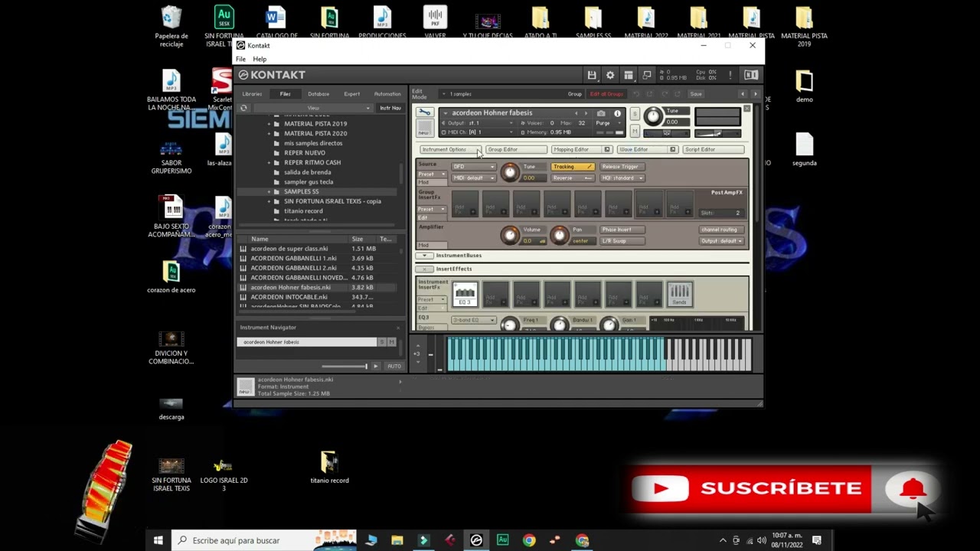The image size is (980, 551).
Task: Toggle minimized rack view icon
Action: 647,75
